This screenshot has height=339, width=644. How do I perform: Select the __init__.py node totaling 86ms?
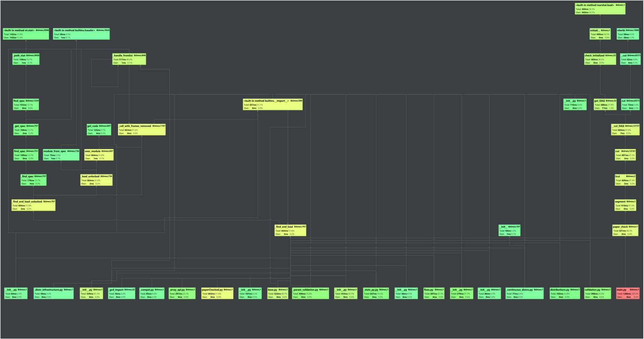[x=489, y=293]
